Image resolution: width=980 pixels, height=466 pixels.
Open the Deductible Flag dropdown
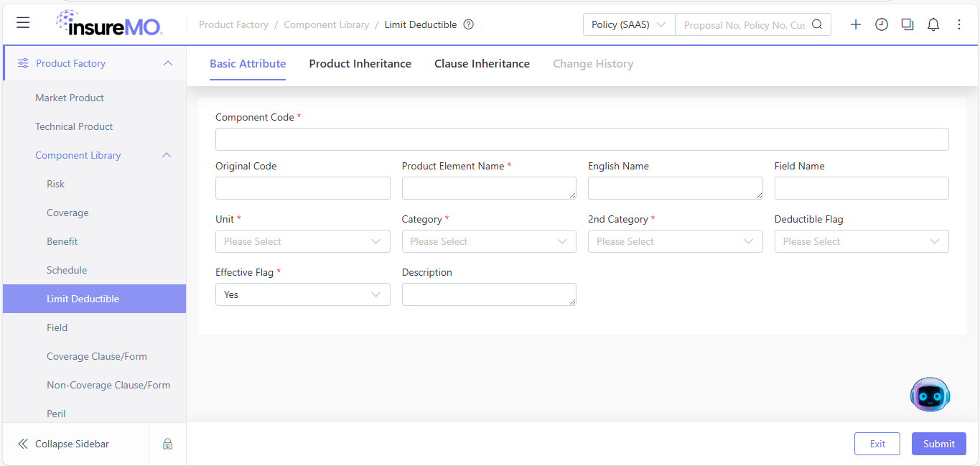862,241
